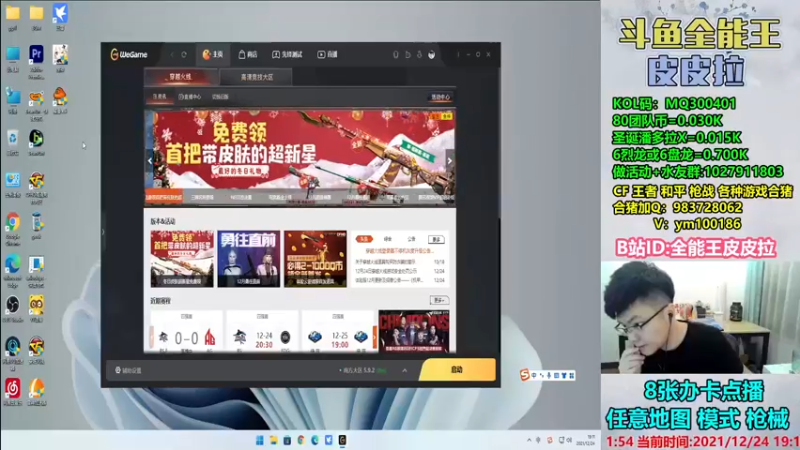Click the taskbar clock

[x=586, y=440]
